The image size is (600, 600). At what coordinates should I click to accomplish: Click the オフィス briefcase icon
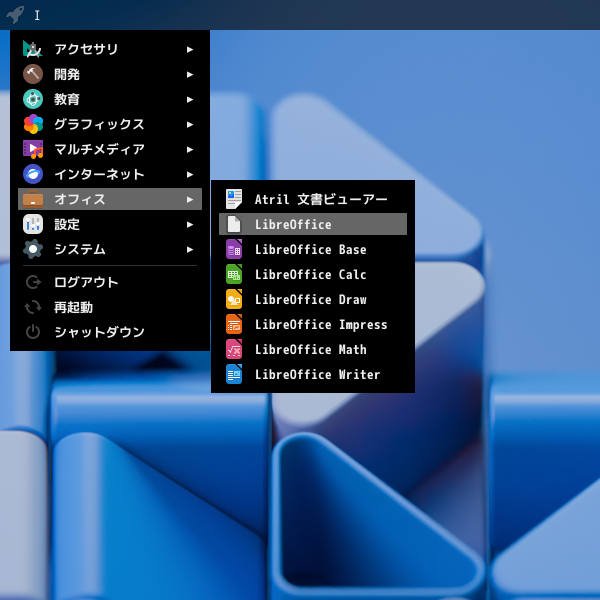click(33, 199)
